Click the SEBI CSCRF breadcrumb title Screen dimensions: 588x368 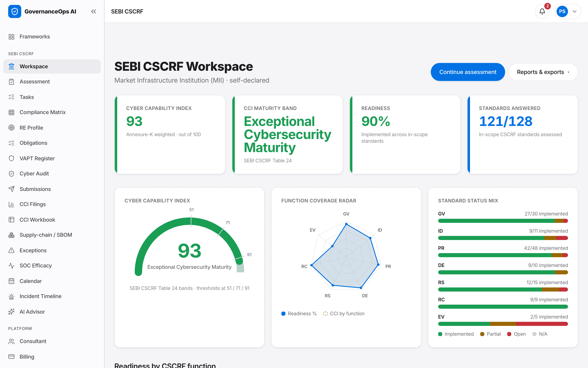tap(127, 11)
